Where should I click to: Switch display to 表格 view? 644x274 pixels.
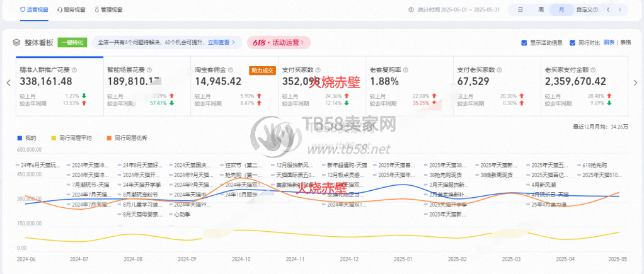(625, 42)
